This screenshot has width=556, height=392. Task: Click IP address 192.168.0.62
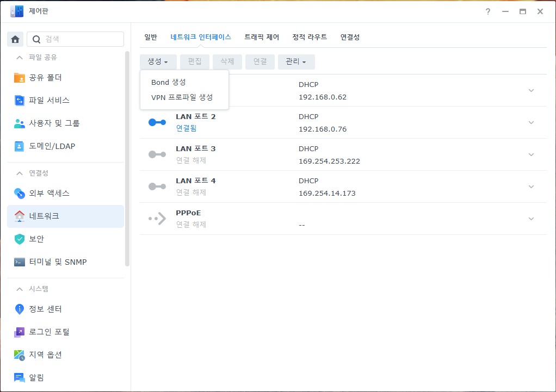[x=323, y=97]
